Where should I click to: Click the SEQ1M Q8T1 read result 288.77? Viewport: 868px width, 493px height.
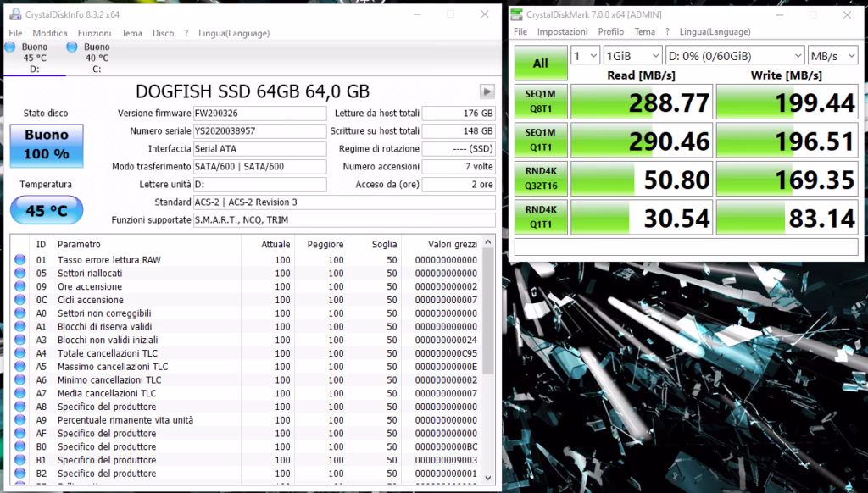(x=642, y=102)
